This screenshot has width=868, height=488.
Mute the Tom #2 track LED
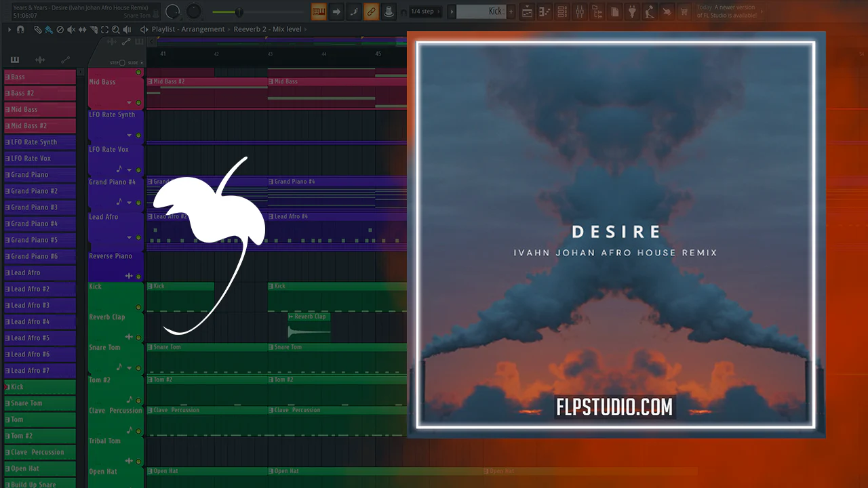coord(138,401)
